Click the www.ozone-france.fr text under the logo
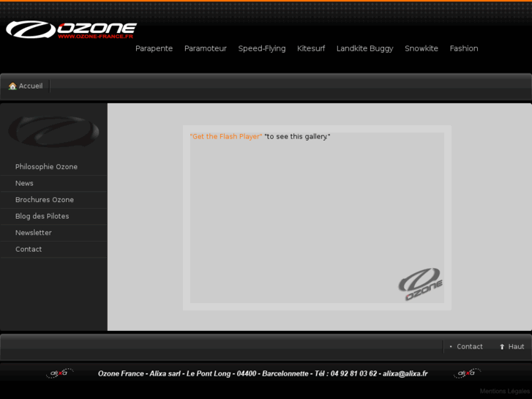 95,37
